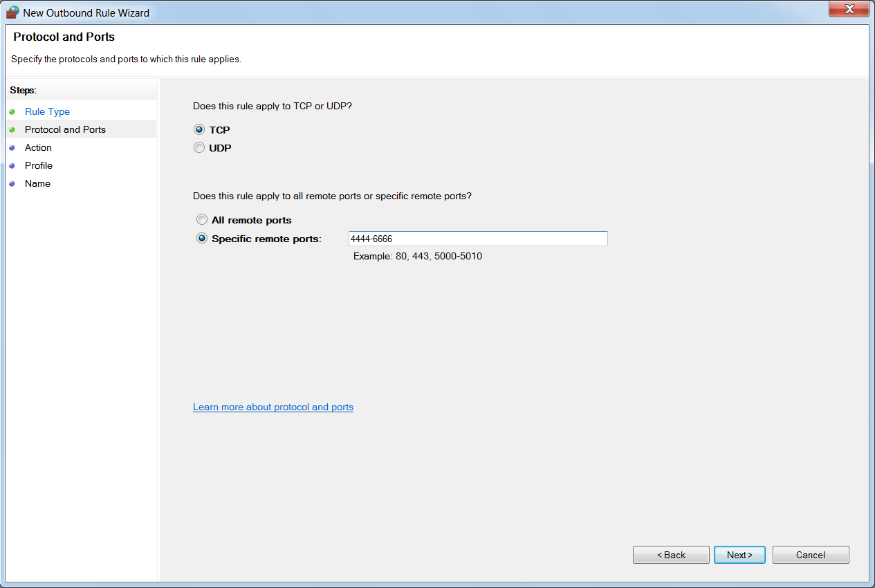Click the blue bullet beside Name
The width and height of the screenshot is (875, 588).
[x=12, y=183]
